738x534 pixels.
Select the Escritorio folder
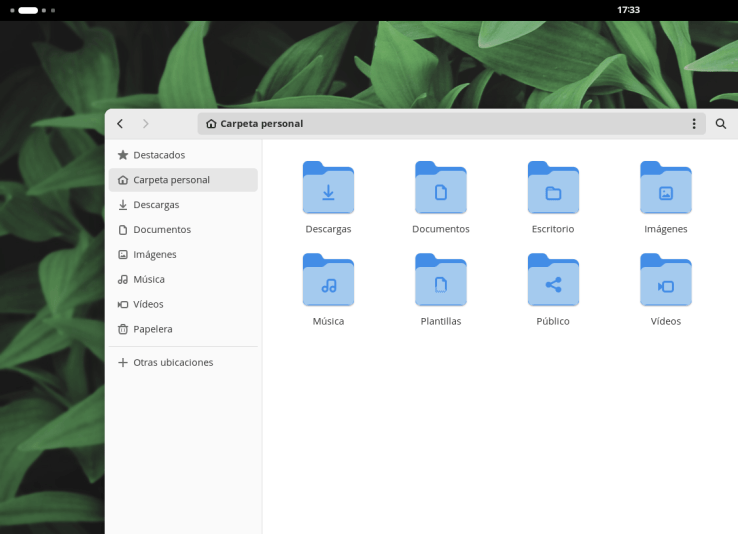(x=553, y=188)
